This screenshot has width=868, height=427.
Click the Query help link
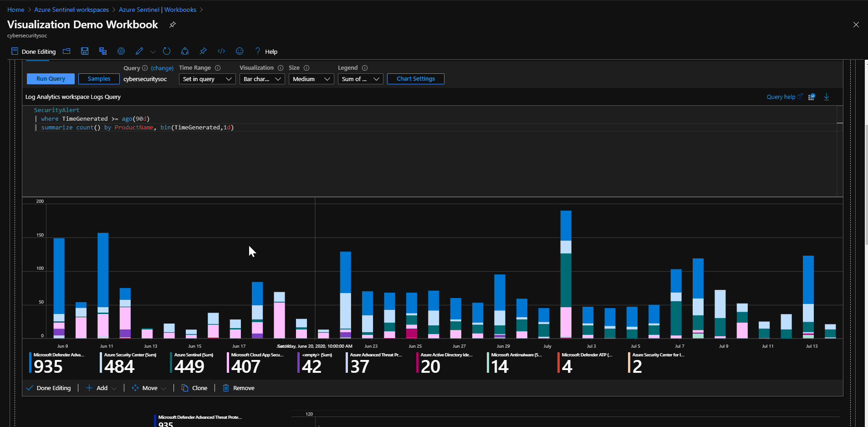781,97
